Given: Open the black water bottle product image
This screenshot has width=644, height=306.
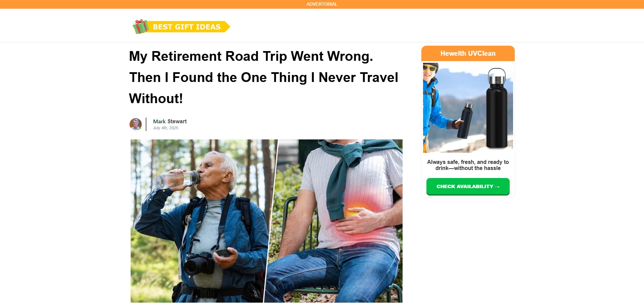Looking at the screenshot, I should point(497,107).
